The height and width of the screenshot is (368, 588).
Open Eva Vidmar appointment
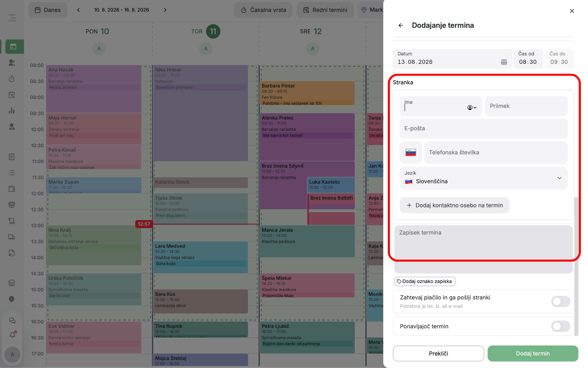[94, 337]
